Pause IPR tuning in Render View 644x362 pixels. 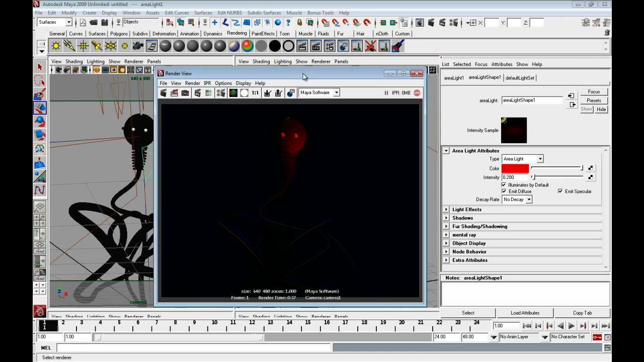pos(386,93)
